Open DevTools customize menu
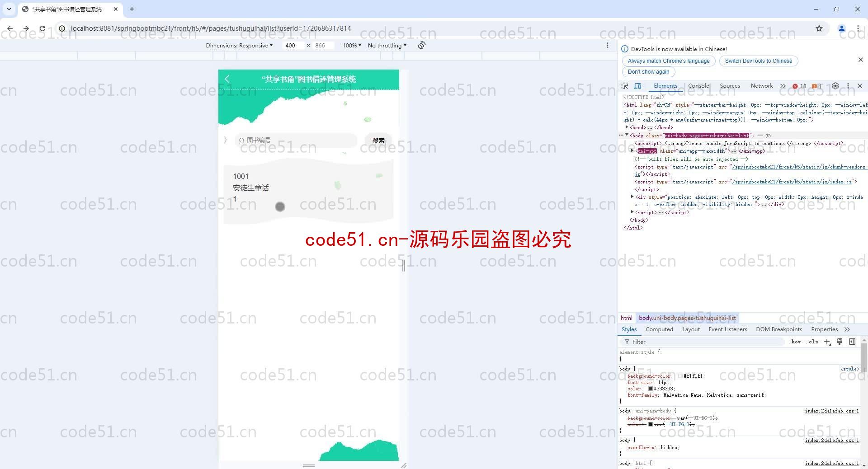The height and width of the screenshot is (469, 868). click(848, 86)
